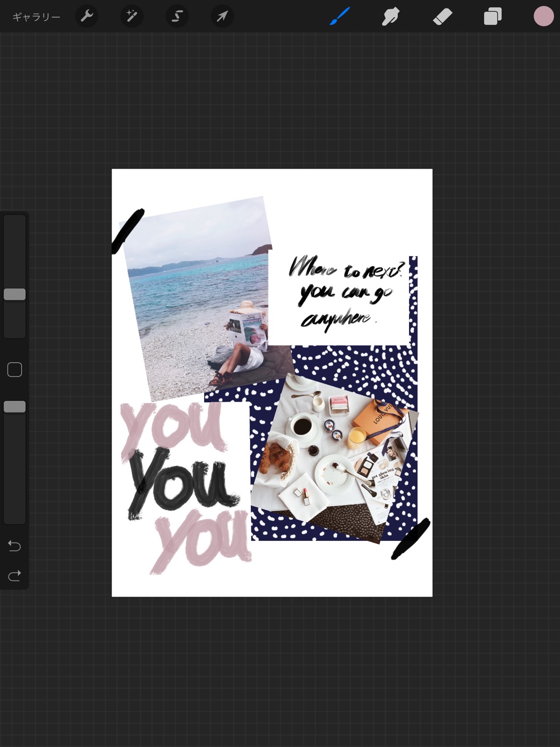Click the beach photo on the canvas
Viewport: 560px width, 747px height.
click(x=202, y=298)
